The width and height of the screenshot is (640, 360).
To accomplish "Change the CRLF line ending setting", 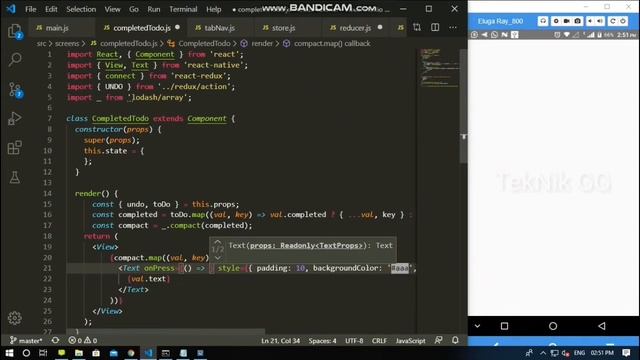I will click(379, 340).
